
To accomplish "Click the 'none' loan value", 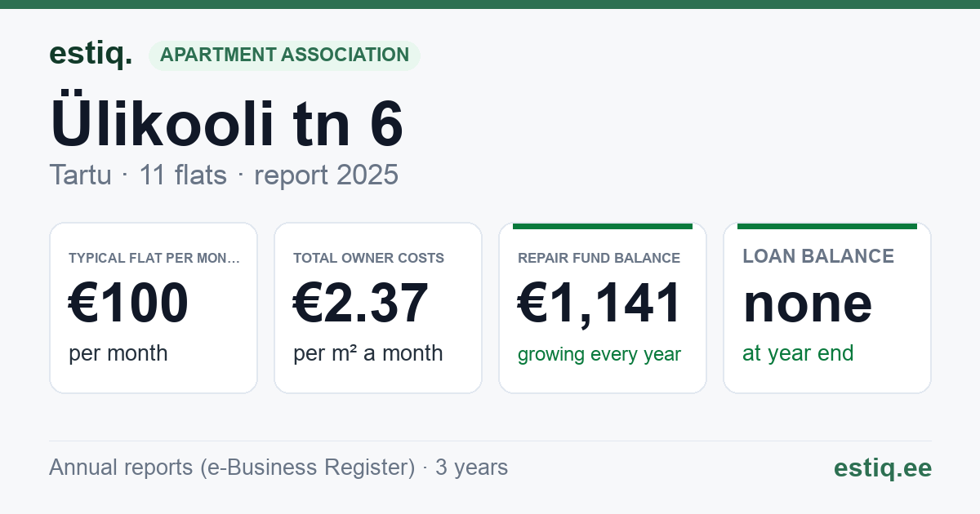I will coord(808,304).
